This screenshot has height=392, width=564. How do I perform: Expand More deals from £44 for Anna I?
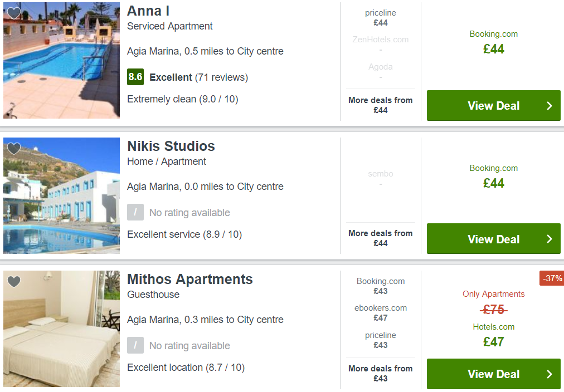pos(380,105)
